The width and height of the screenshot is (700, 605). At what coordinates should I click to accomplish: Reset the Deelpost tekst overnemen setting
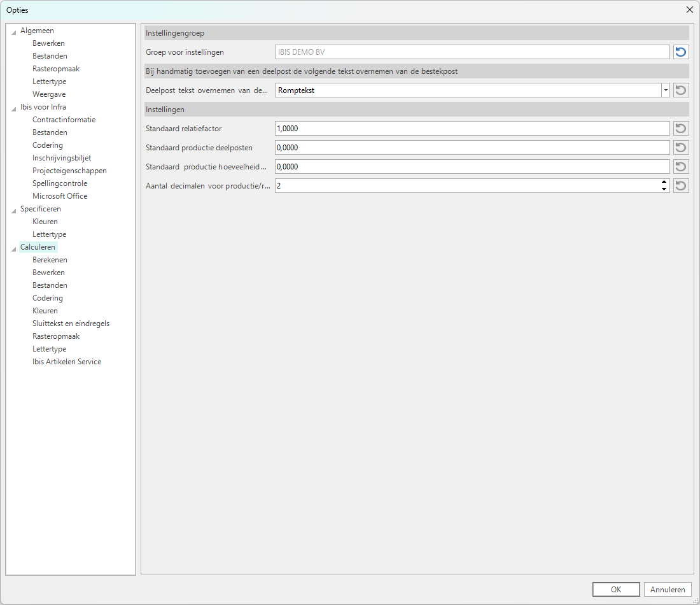[x=681, y=90]
